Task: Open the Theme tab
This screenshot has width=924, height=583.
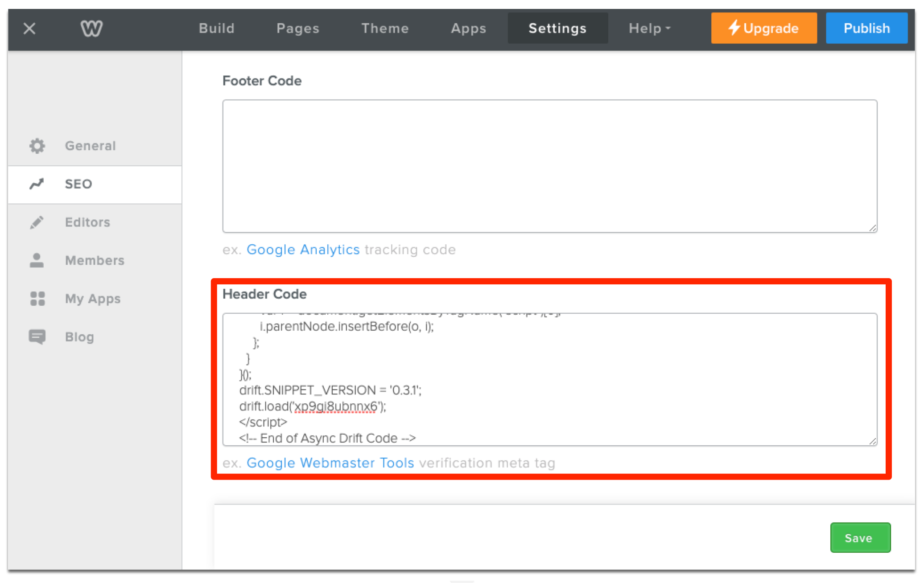Action: (x=385, y=28)
